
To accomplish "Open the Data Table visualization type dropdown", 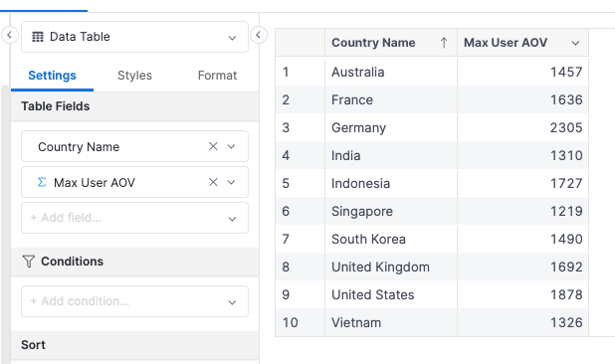I will [x=134, y=37].
